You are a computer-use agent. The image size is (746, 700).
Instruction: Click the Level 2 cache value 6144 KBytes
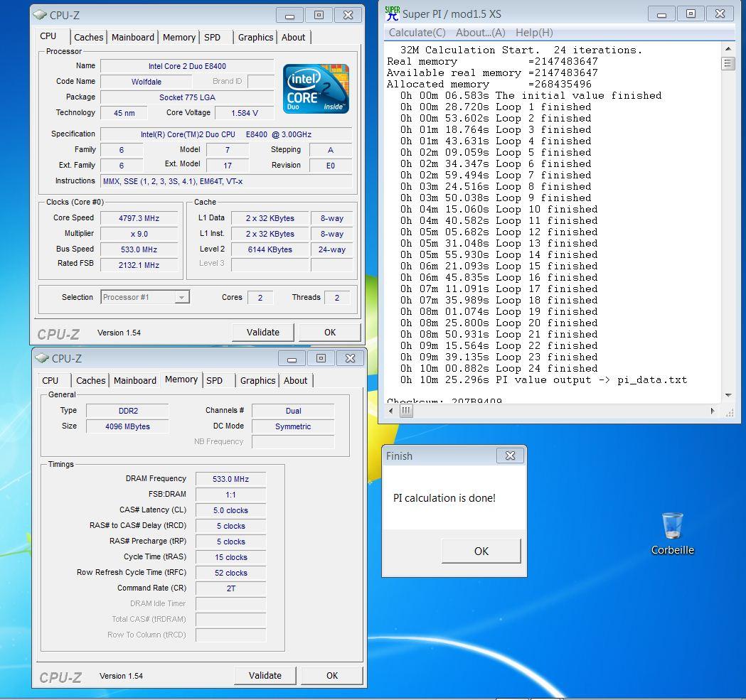point(270,249)
